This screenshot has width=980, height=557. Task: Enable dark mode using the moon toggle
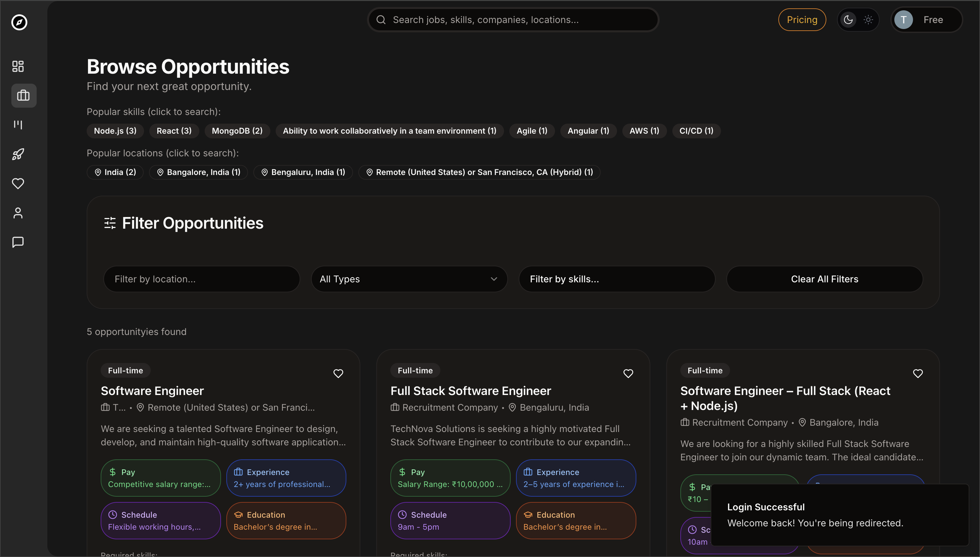click(x=848, y=20)
